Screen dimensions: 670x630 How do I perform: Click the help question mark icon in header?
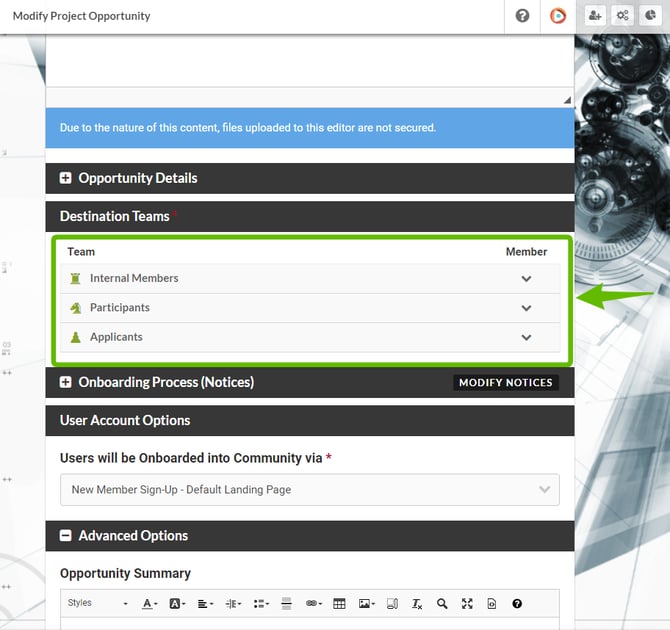point(522,16)
